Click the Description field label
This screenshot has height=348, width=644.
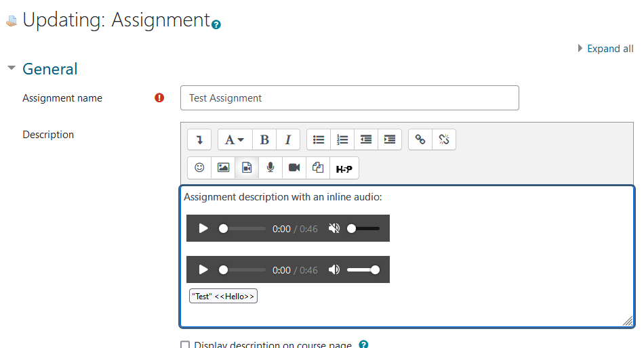point(48,135)
